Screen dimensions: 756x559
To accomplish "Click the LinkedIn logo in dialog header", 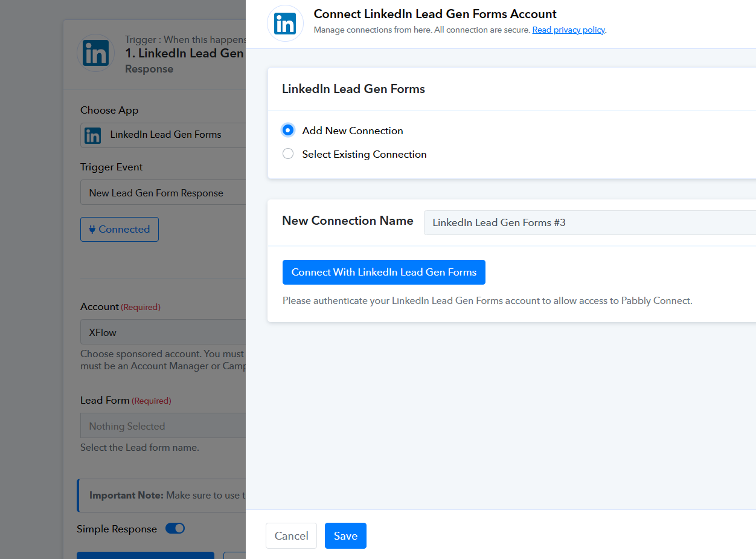I will 285,24.
